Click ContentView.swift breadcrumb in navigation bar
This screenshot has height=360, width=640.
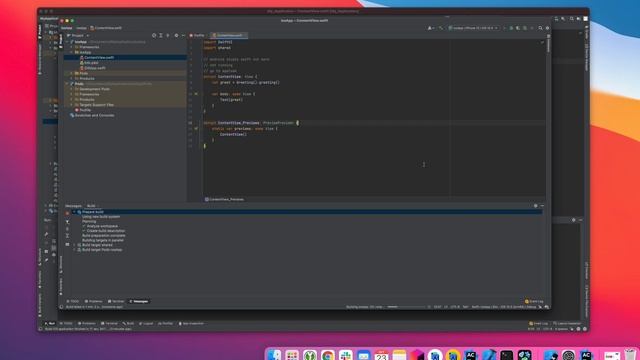[x=106, y=28]
